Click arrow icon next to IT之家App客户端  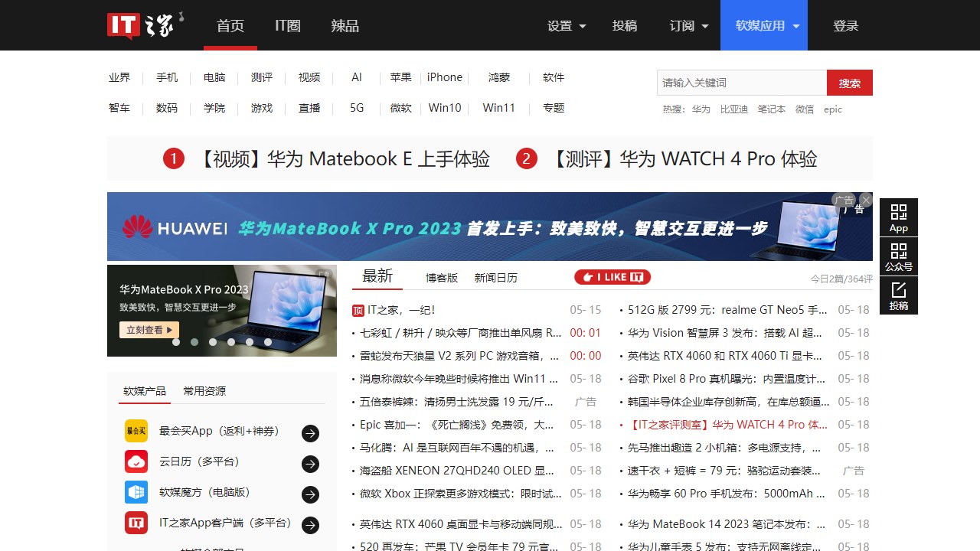coord(310,525)
